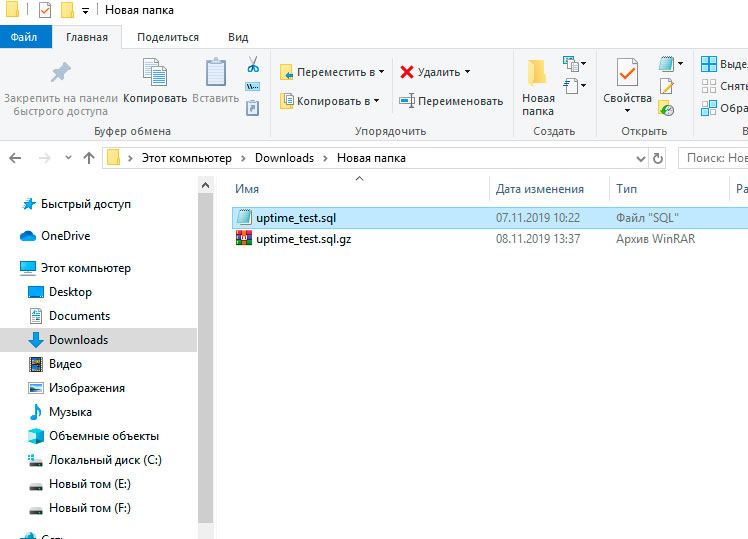The width and height of the screenshot is (748, 539).
Task: Click the Copy path icon
Action: (252, 86)
